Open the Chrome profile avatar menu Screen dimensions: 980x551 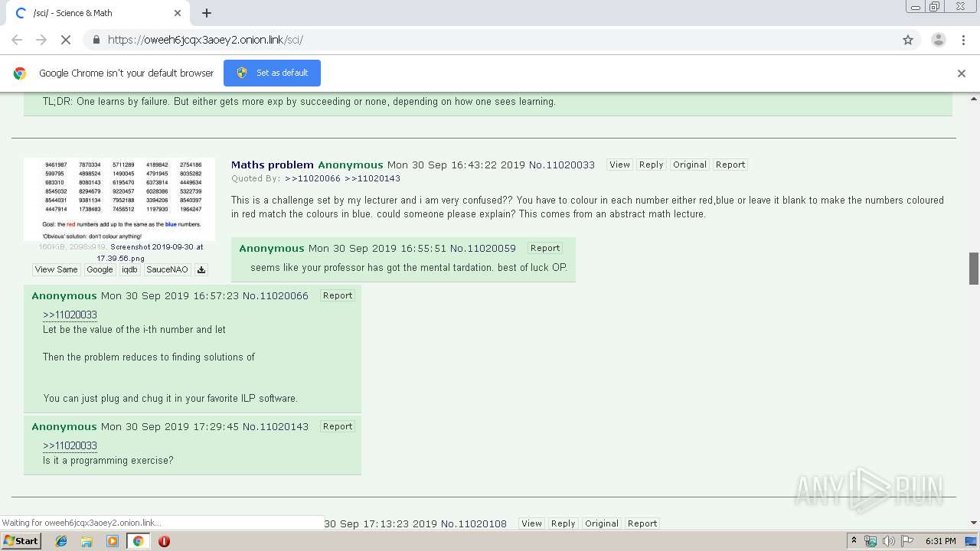coord(938,40)
